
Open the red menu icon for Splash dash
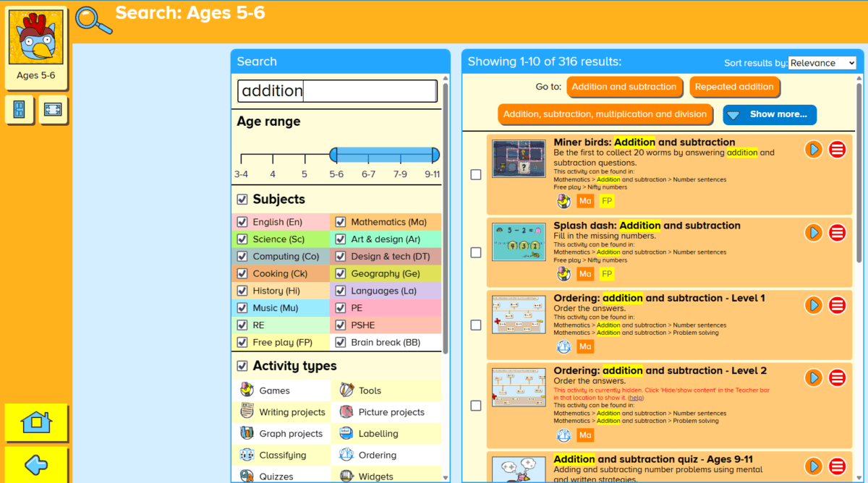point(837,232)
